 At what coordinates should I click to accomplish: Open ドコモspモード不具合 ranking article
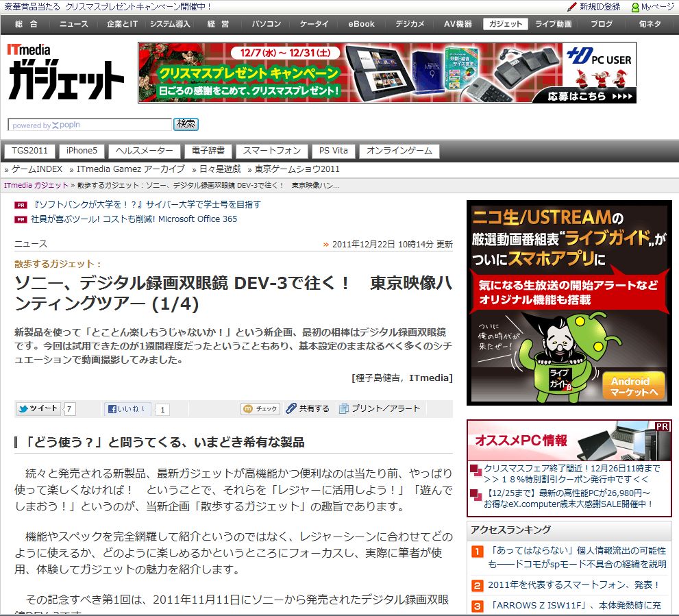[577, 557]
